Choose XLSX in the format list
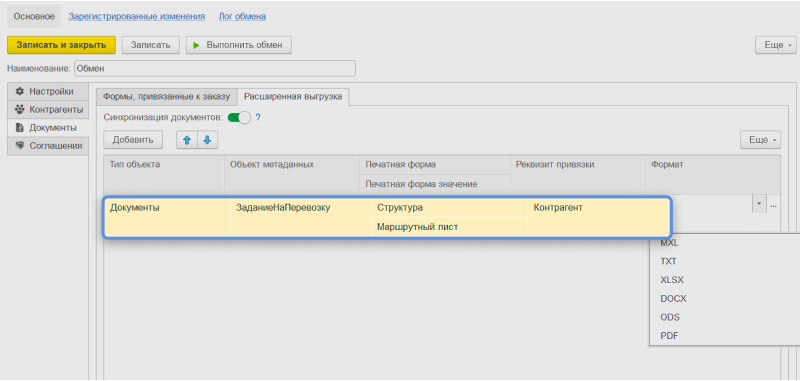The image size is (800, 381). pyautogui.click(x=672, y=280)
